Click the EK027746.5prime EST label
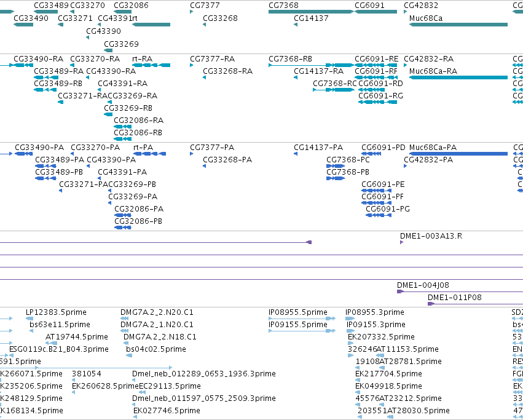Screen dimensions: 523x420 pos(167,410)
